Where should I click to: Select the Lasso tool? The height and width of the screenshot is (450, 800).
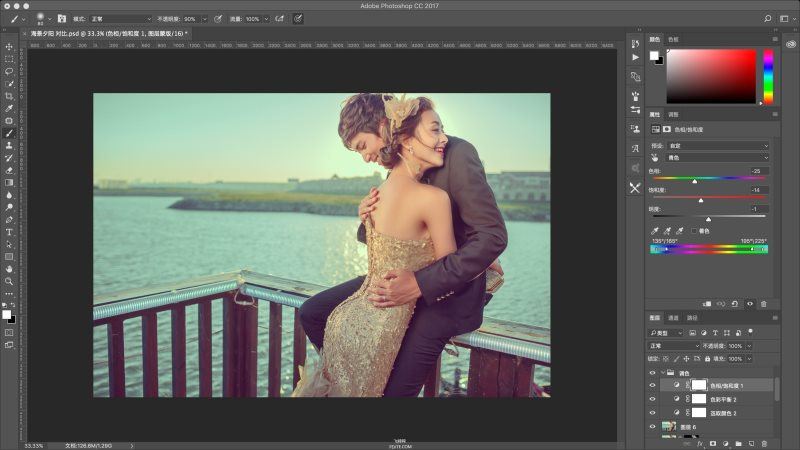coord(9,71)
